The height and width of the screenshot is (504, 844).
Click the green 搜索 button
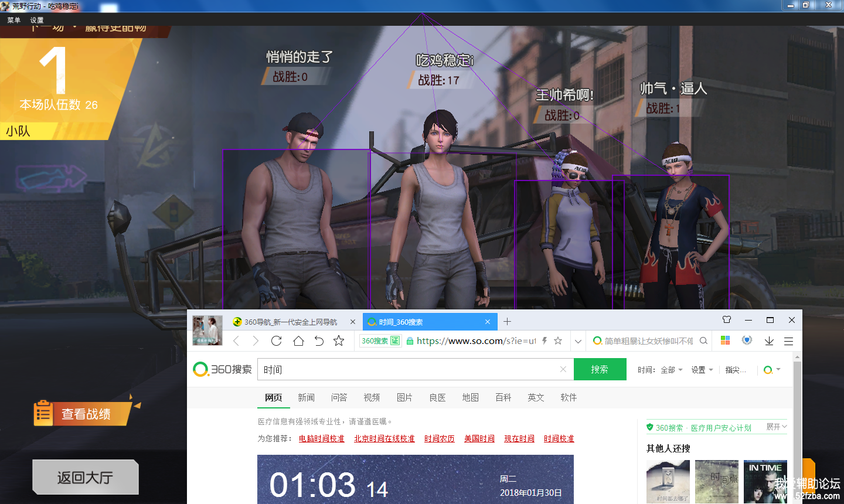[600, 369]
